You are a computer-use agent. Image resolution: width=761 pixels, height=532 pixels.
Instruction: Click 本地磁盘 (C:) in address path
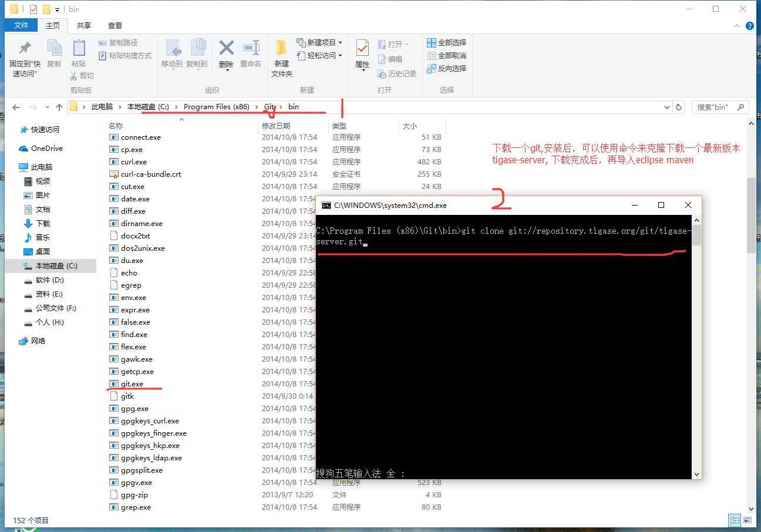coord(148,107)
